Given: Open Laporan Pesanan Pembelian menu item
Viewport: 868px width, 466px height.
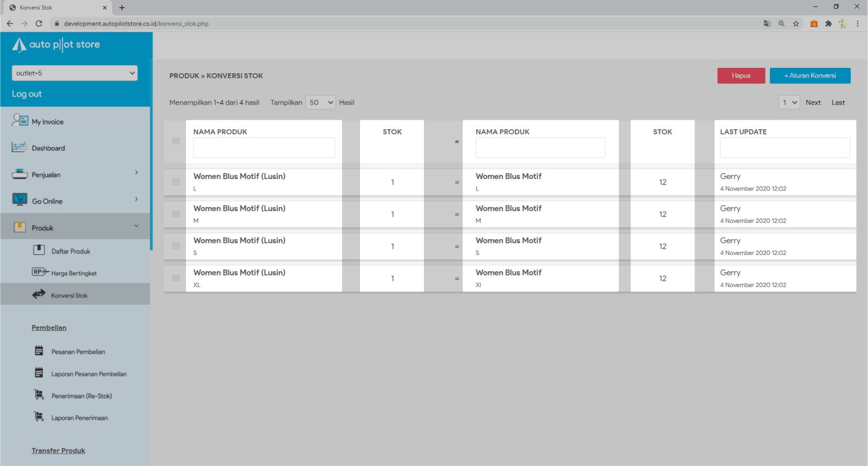Looking at the screenshot, I should pyautogui.click(x=89, y=374).
